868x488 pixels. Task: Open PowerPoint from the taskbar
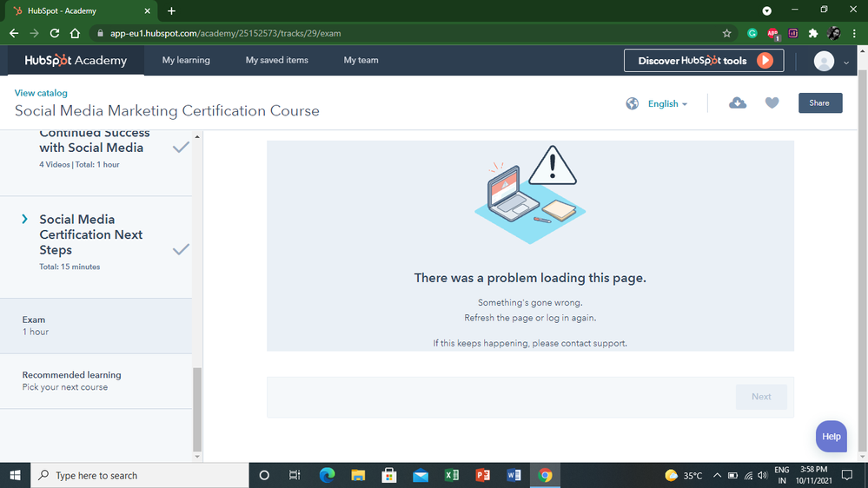[x=483, y=475]
